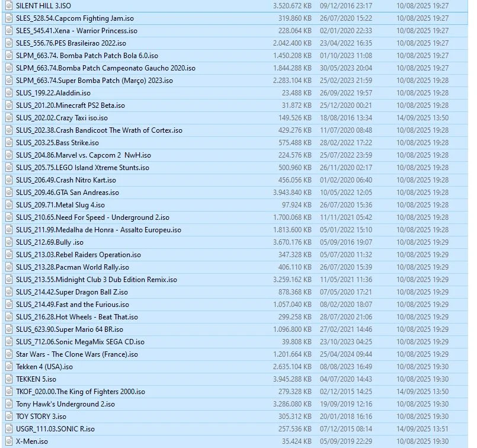The image size is (477, 448).
Task: Click the Minecraft PS2 Beta.iso file name
Action: point(70,105)
